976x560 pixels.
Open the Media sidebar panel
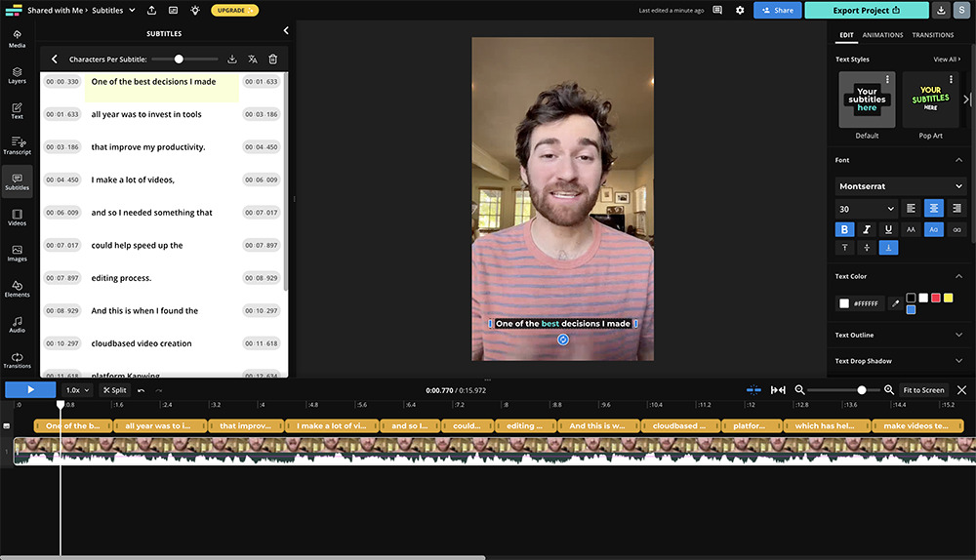click(x=17, y=39)
